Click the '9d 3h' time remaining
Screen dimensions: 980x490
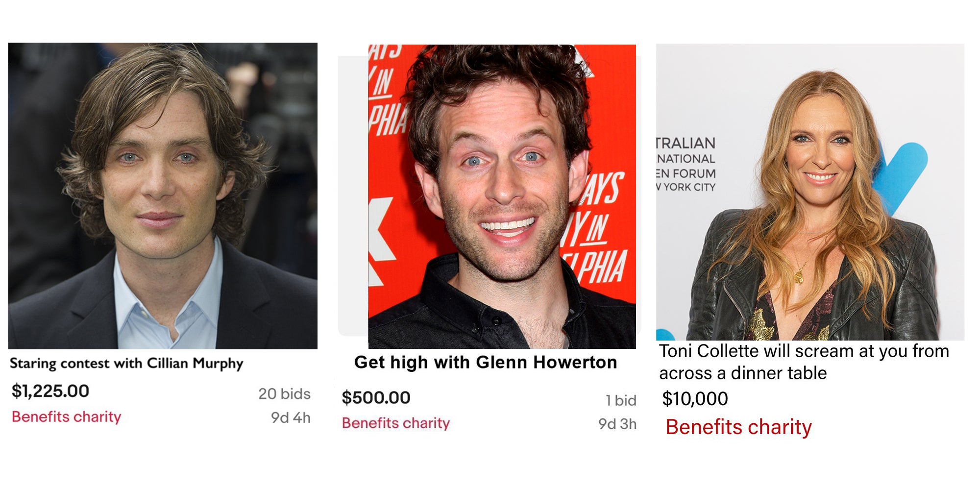point(617,424)
